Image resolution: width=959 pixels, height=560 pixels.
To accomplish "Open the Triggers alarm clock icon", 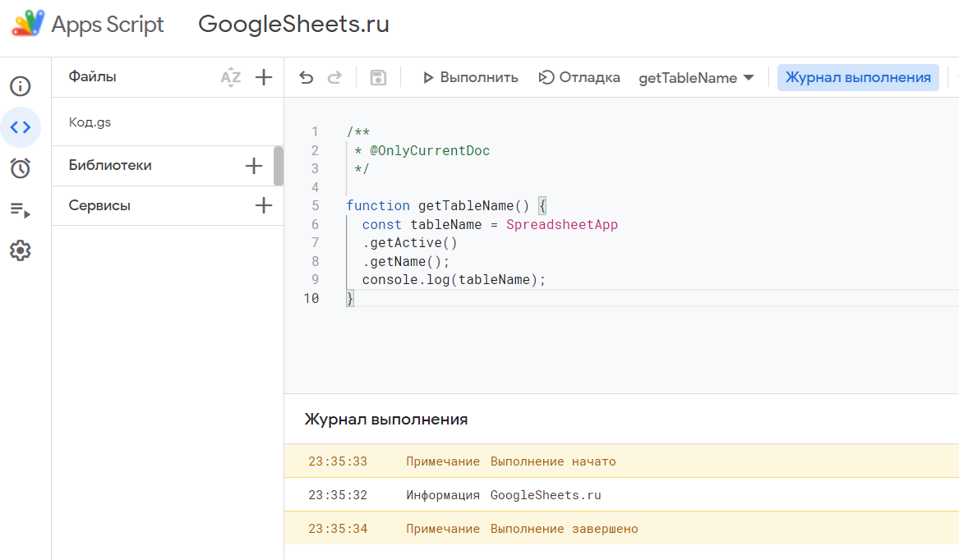I will click(x=21, y=168).
